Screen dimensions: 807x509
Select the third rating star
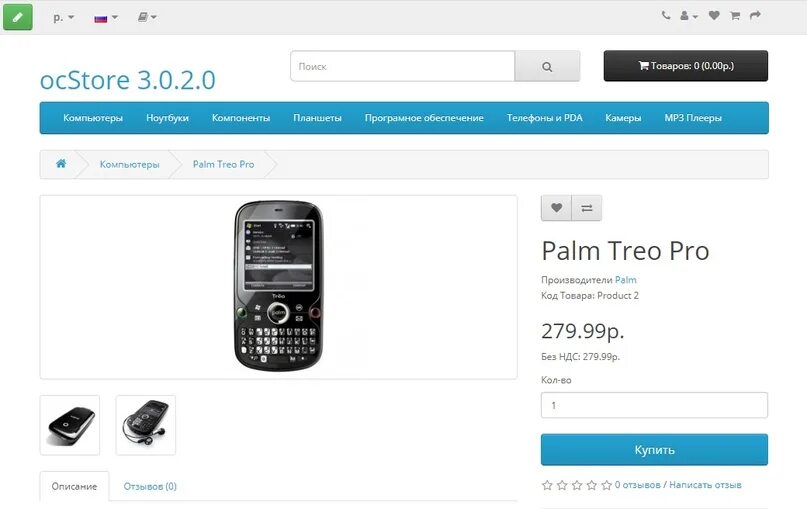point(577,485)
